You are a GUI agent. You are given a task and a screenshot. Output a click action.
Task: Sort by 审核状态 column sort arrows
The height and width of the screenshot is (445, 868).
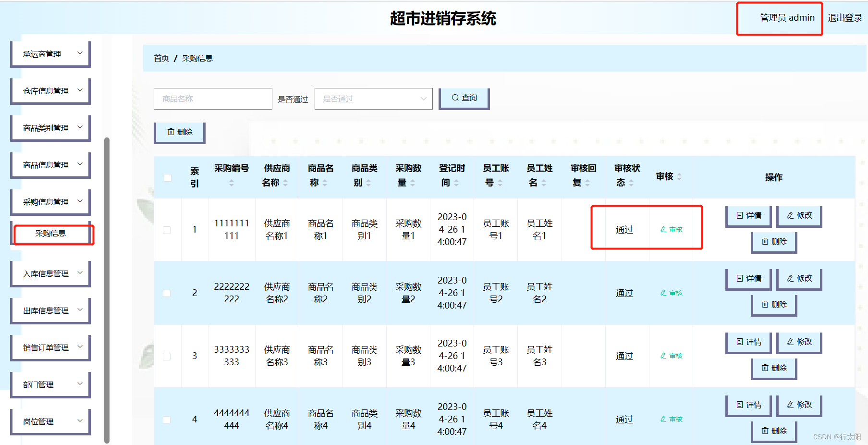pos(631,183)
